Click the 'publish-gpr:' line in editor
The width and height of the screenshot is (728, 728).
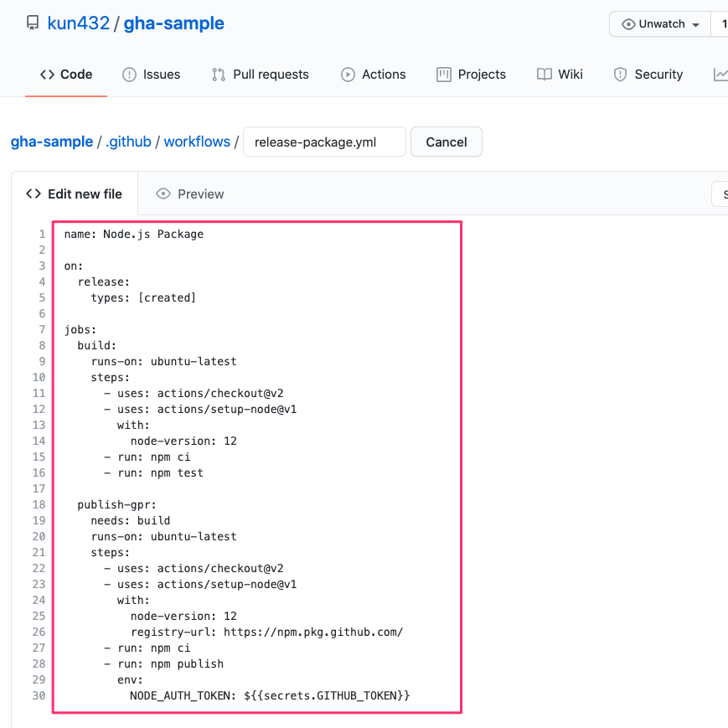(117, 504)
